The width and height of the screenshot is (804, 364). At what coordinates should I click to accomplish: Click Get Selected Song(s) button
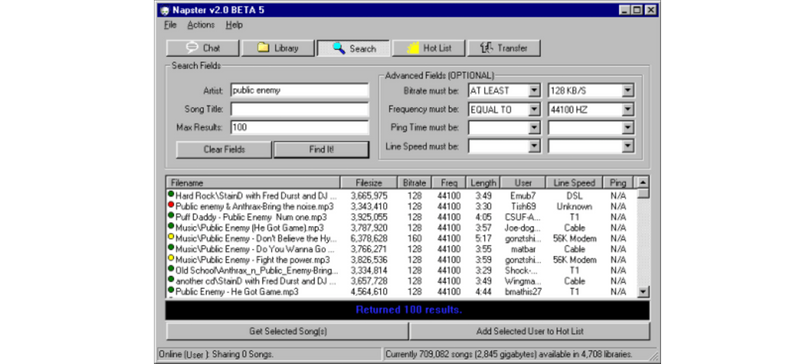click(288, 331)
